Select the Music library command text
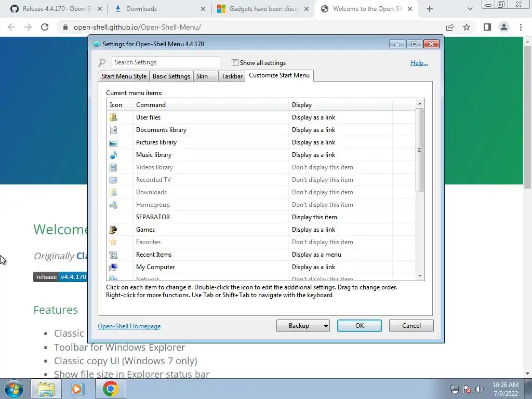This screenshot has width=532, height=399. point(154,155)
